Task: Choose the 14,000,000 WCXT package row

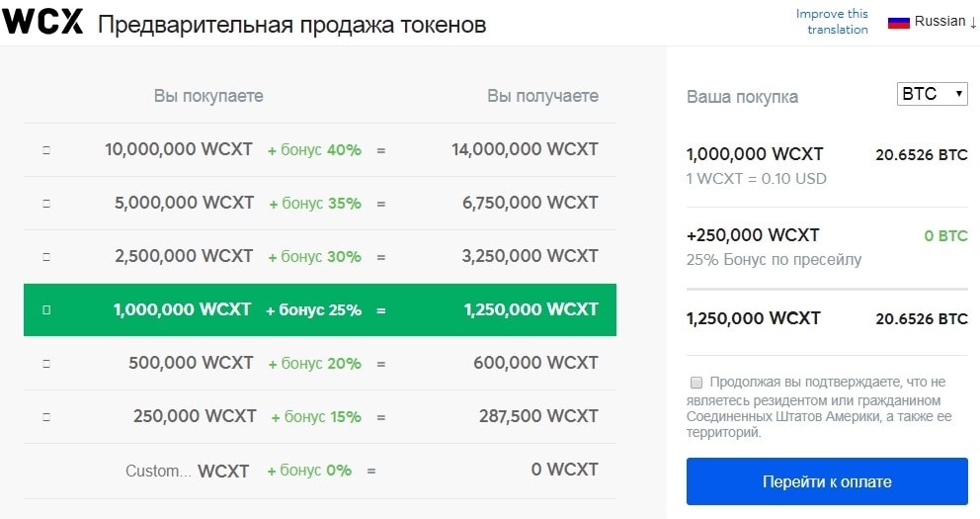Action: coord(525,150)
